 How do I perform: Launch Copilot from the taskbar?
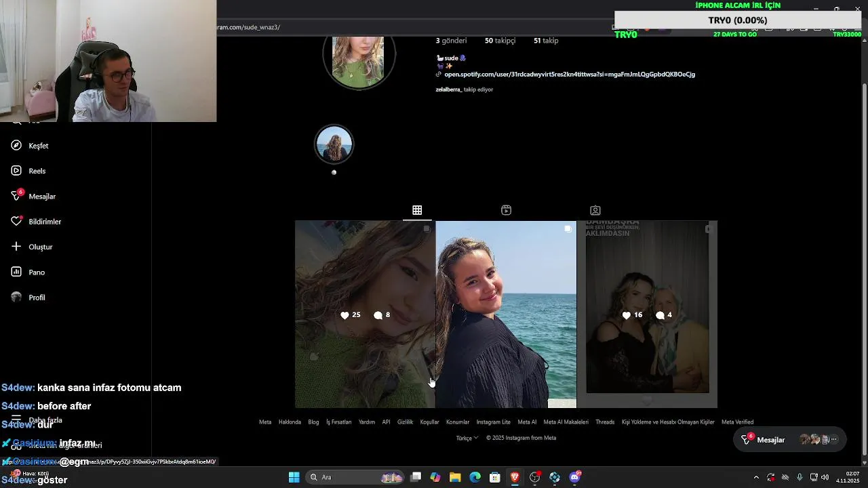click(x=435, y=477)
